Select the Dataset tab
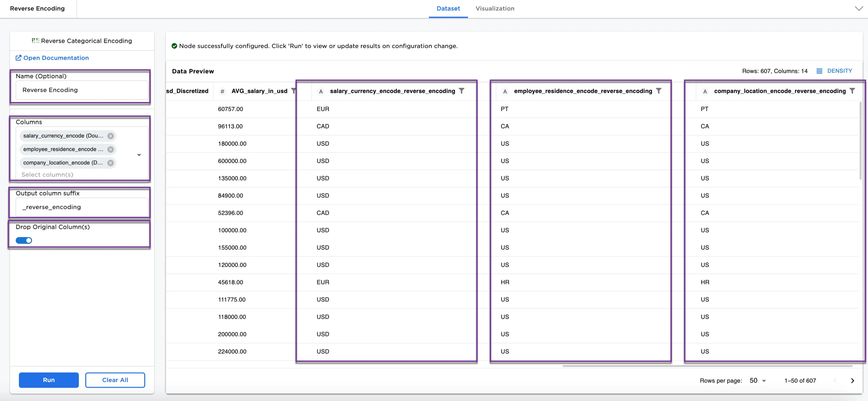 point(448,8)
